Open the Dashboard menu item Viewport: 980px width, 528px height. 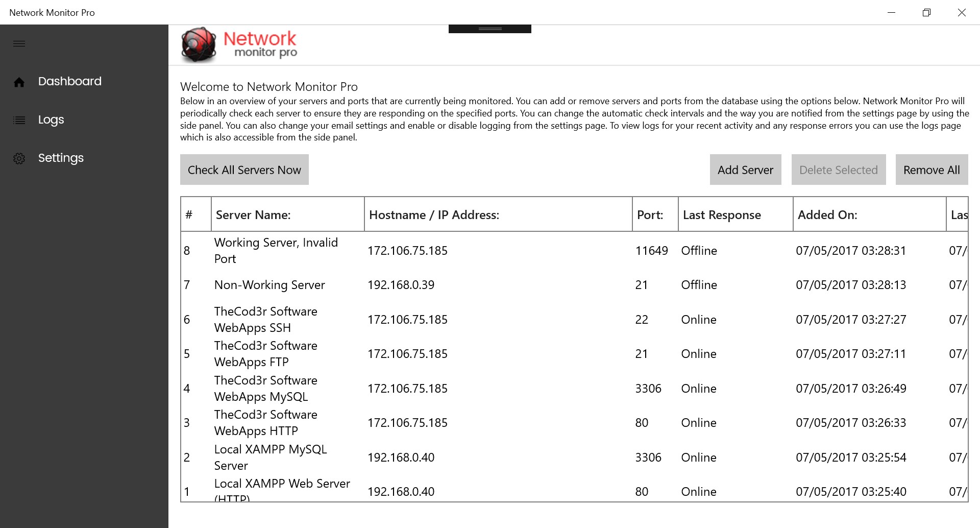tap(69, 81)
